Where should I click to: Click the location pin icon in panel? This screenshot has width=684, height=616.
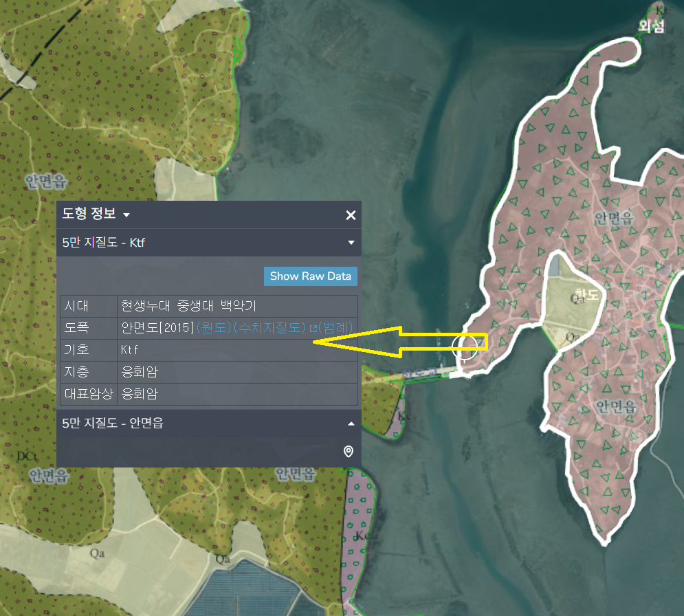coord(349,451)
